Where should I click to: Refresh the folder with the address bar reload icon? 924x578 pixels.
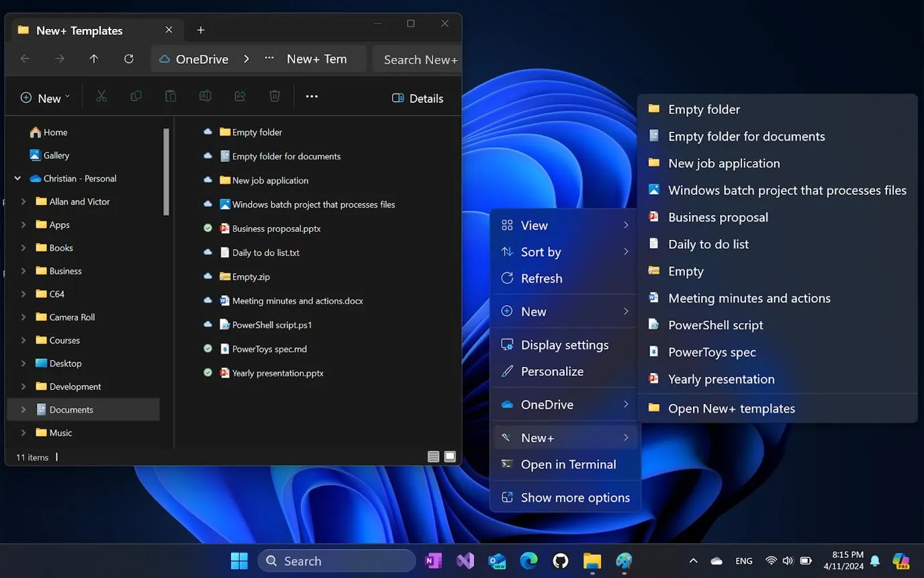point(129,59)
